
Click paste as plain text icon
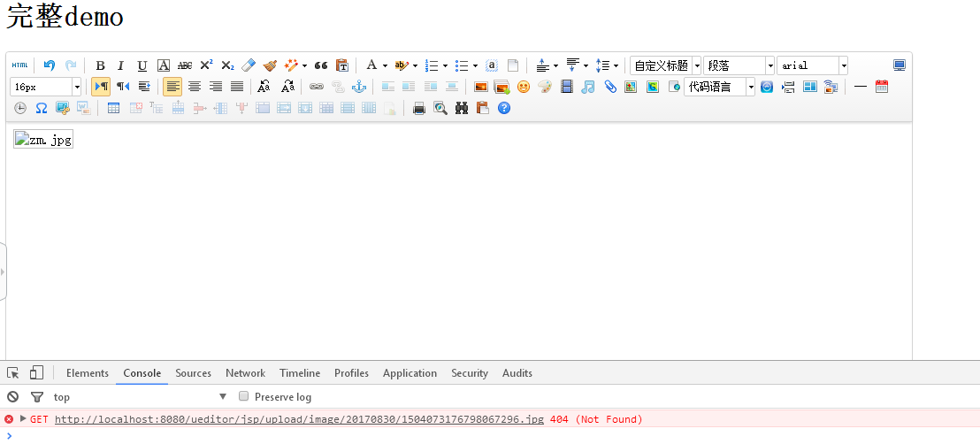click(342, 65)
